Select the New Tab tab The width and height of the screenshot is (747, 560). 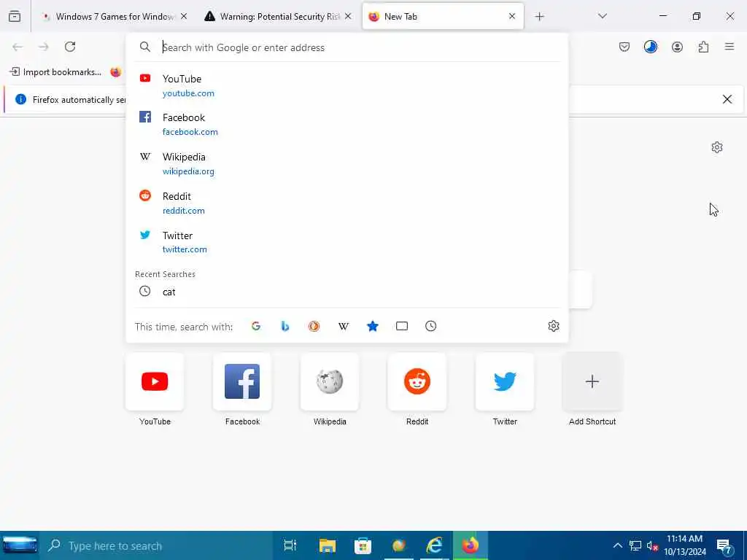pos(443,17)
